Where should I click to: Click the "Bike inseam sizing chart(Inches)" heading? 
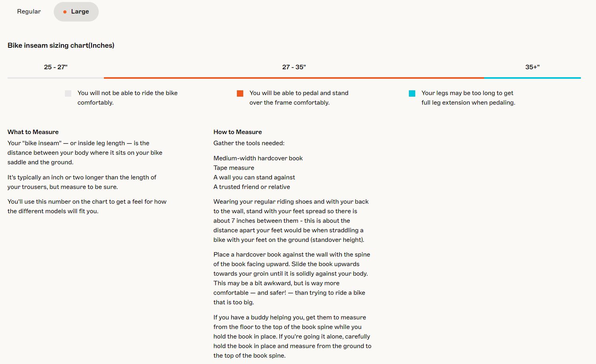click(61, 45)
